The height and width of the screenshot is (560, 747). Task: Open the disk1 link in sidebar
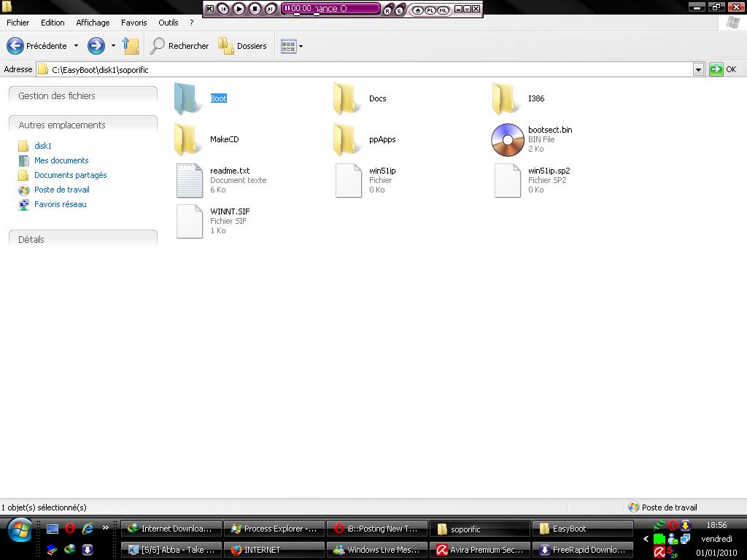coord(43,146)
